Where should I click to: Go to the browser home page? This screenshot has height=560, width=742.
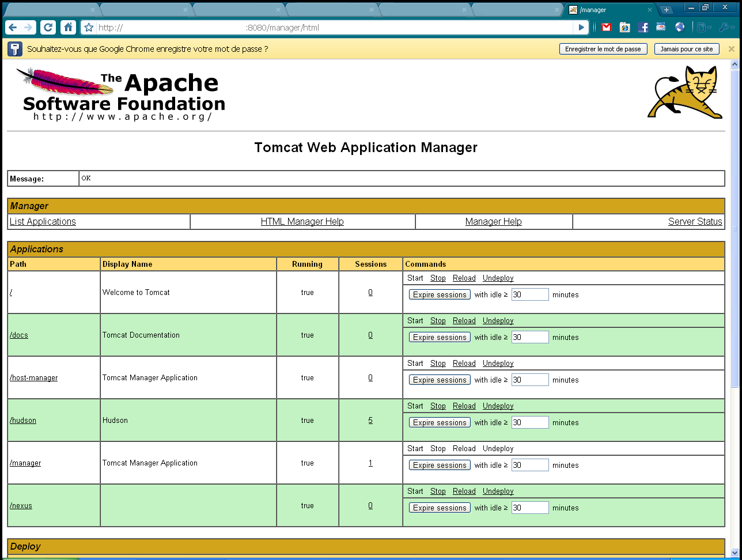[x=68, y=27]
